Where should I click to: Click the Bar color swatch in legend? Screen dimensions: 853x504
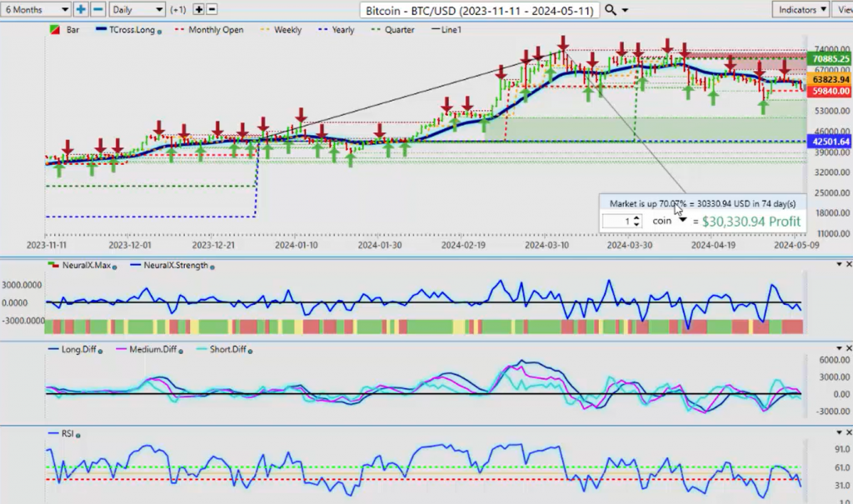pos(54,30)
